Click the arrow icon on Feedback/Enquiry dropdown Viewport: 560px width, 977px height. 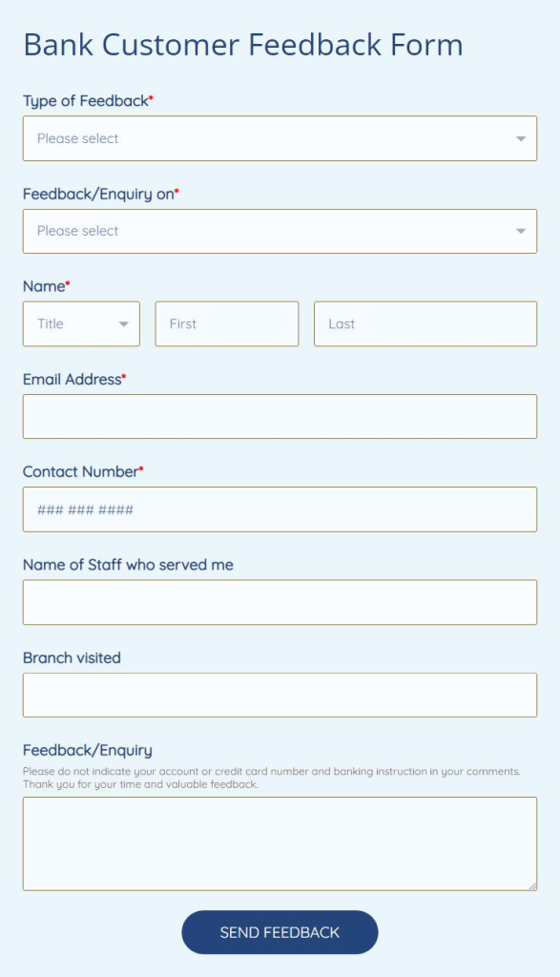pos(521,231)
